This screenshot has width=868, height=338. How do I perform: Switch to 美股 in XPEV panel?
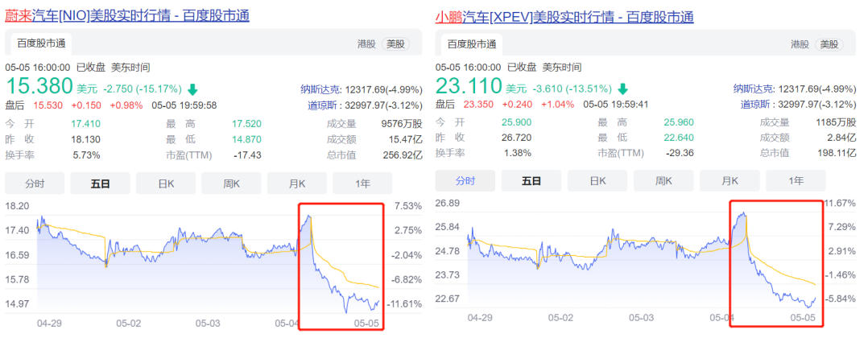point(829,44)
